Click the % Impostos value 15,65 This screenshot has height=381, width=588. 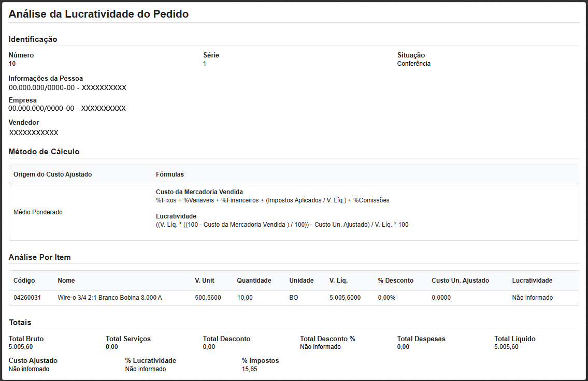pos(249,369)
